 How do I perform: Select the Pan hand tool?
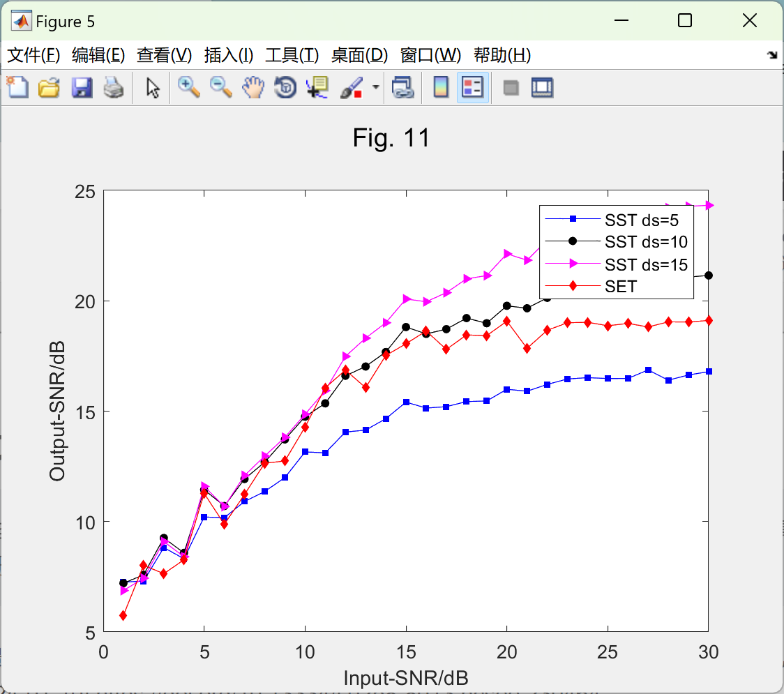tap(253, 87)
